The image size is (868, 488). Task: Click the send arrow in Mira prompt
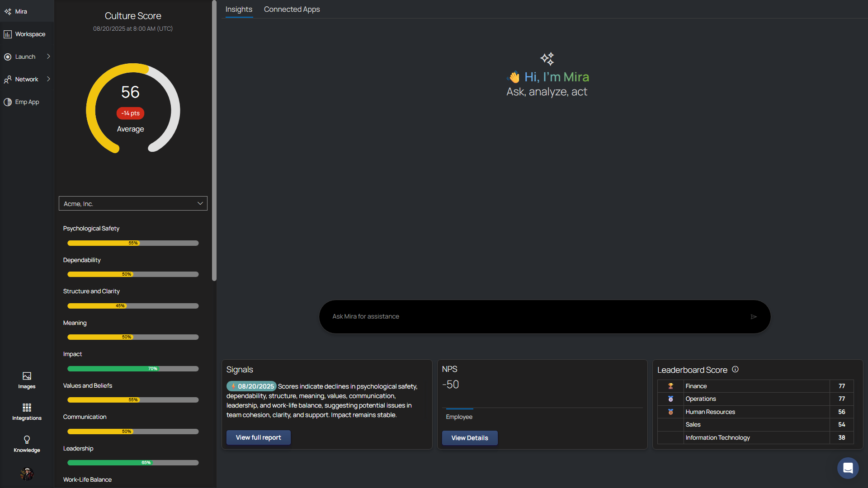pos(754,317)
